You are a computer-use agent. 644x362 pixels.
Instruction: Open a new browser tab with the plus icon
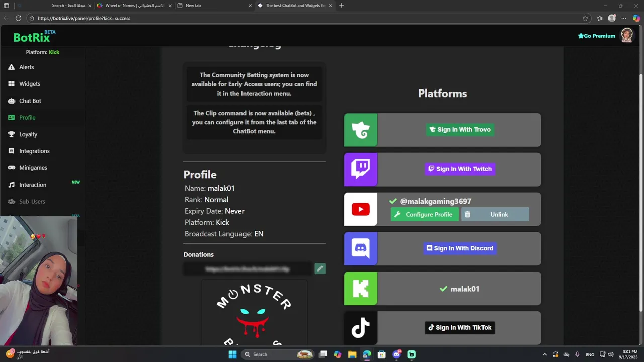click(342, 6)
